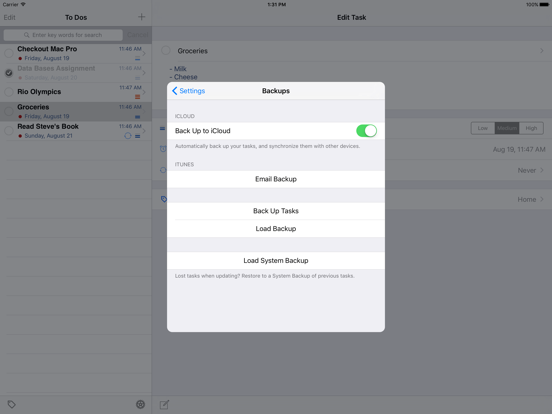The image size is (552, 414).
Task: Select Back Up Tasks
Action: tap(276, 211)
